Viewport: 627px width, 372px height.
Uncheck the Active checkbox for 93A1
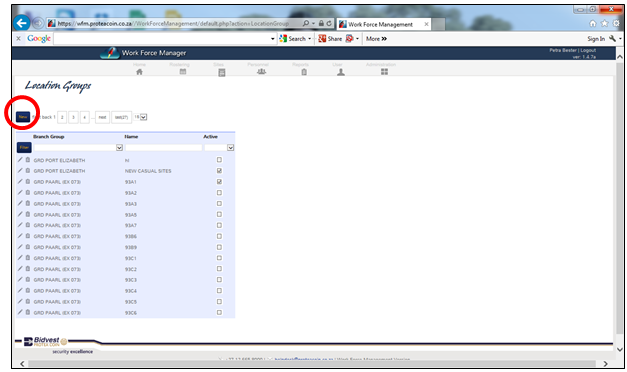click(x=219, y=182)
